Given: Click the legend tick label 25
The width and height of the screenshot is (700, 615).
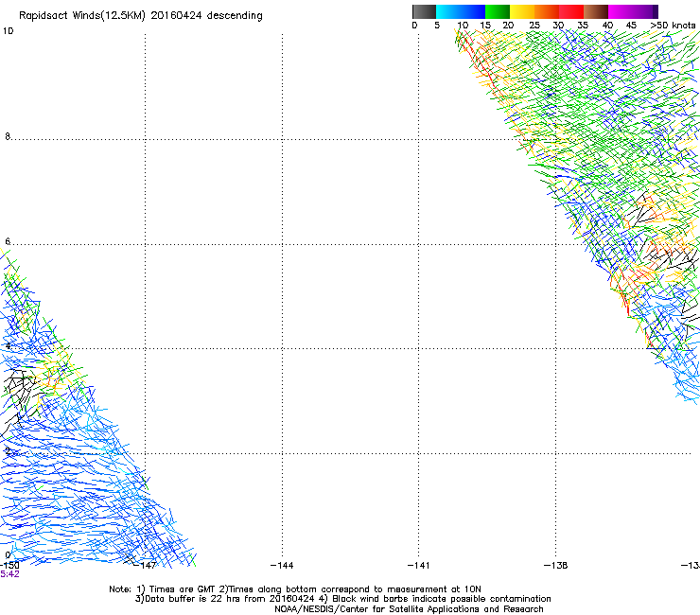Looking at the screenshot, I should [534, 26].
